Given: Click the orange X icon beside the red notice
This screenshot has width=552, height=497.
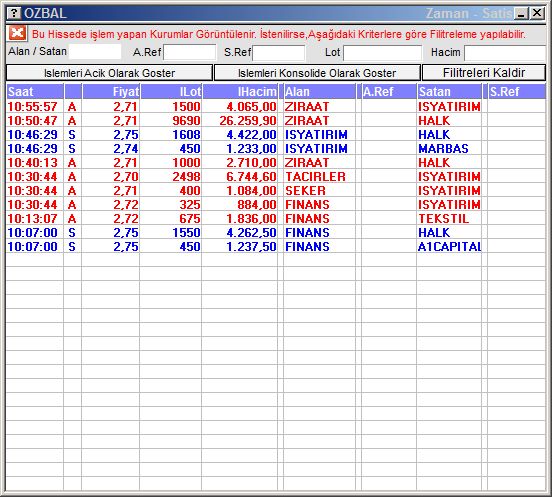Looking at the screenshot, I should [x=17, y=33].
